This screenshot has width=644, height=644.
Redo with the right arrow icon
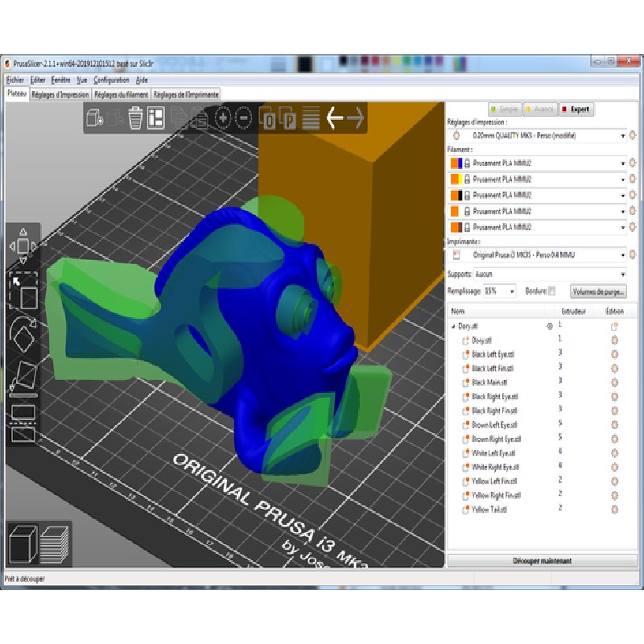click(355, 118)
